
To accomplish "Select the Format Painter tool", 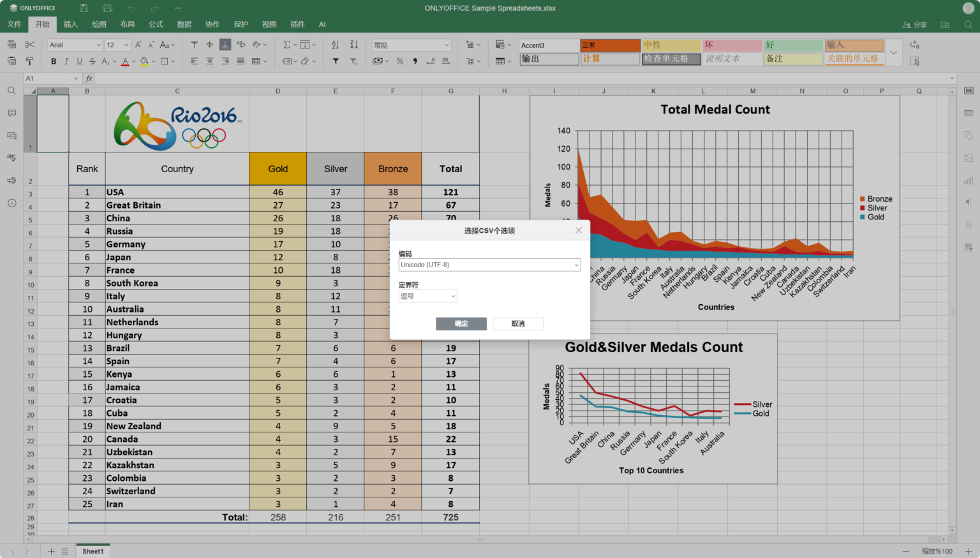I will [29, 61].
